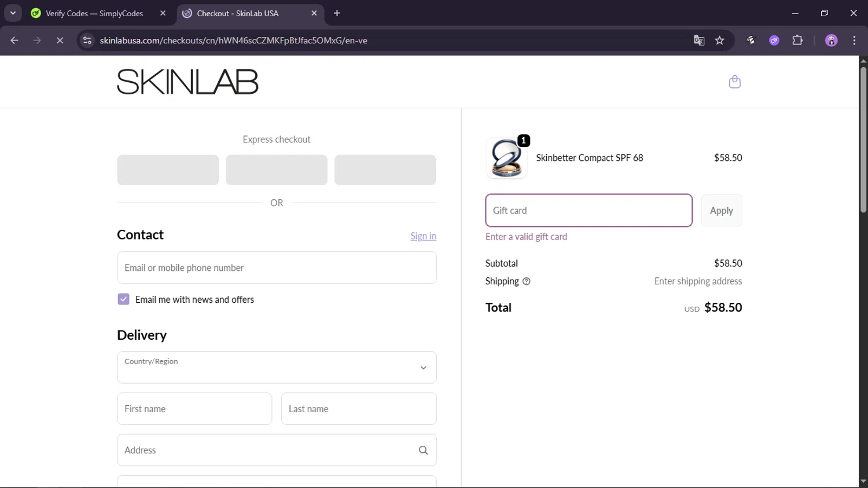Click the Total amount $58.50

coord(723,307)
